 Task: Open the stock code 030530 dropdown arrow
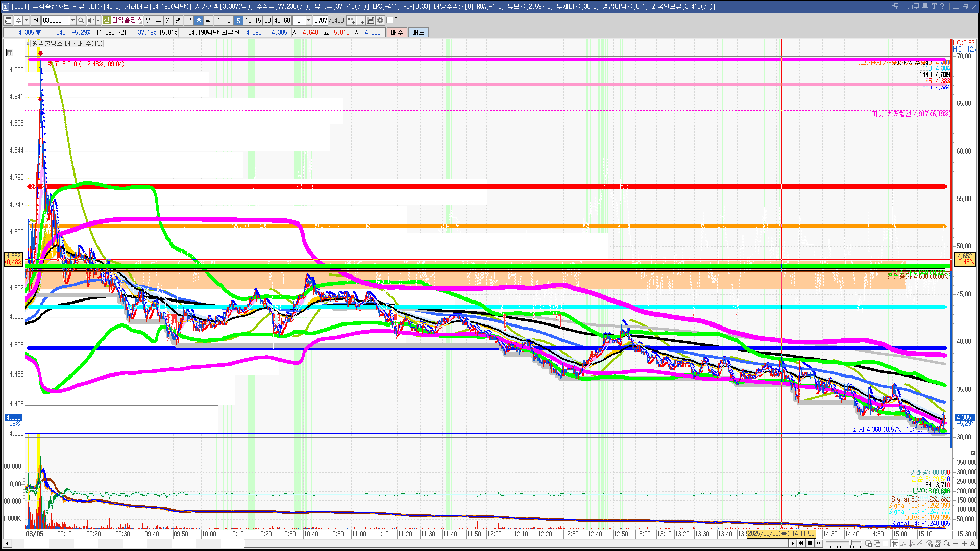72,20
